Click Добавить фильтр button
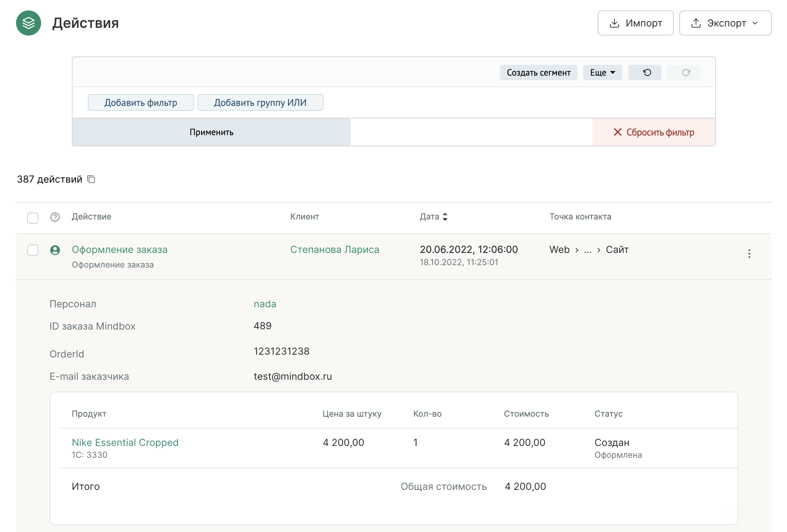This screenshot has height=532, width=787. pyautogui.click(x=141, y=102)
